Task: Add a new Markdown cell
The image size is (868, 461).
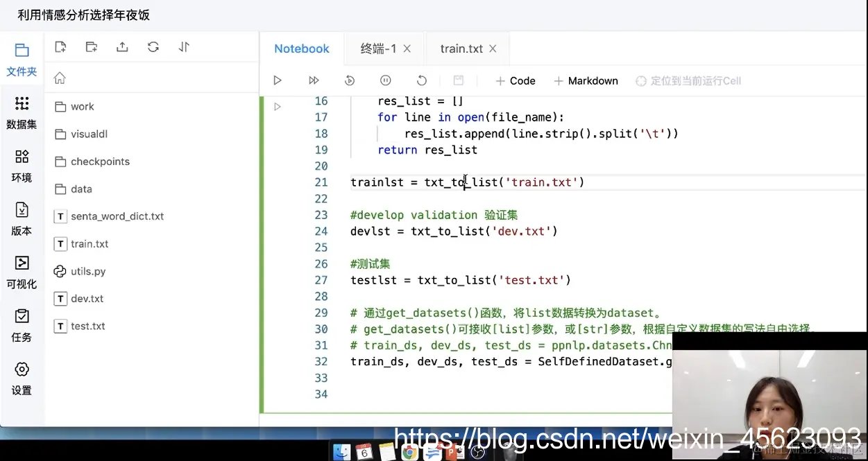Action: [586, 80]
